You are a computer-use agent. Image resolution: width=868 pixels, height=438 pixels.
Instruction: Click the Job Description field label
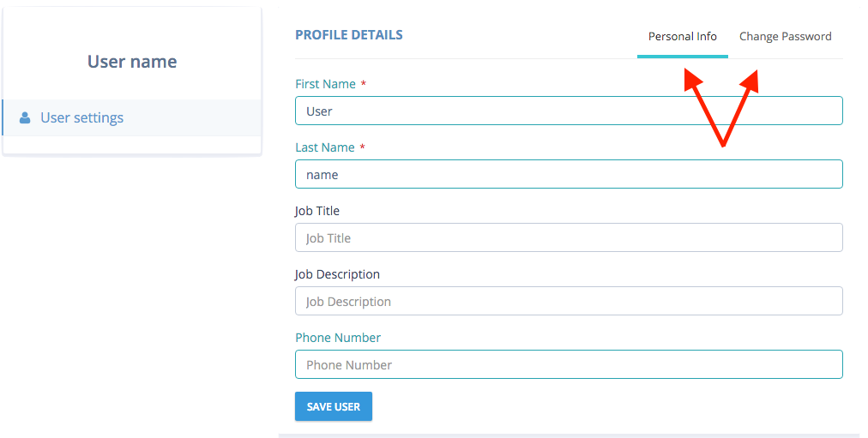337,275
